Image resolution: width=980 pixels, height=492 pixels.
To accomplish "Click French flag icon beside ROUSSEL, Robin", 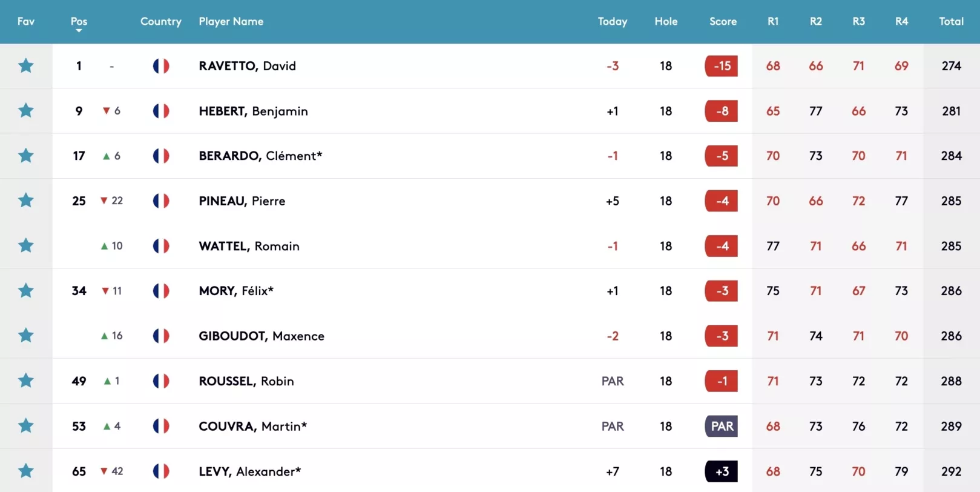I will pos(161,381).
